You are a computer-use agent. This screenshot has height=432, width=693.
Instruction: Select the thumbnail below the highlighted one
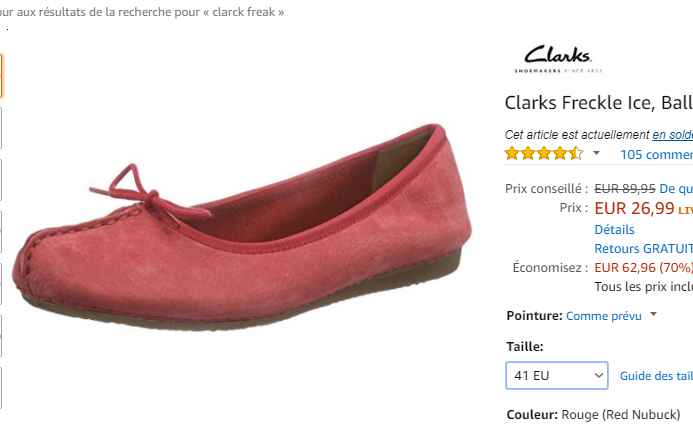(x=1, y=128)
